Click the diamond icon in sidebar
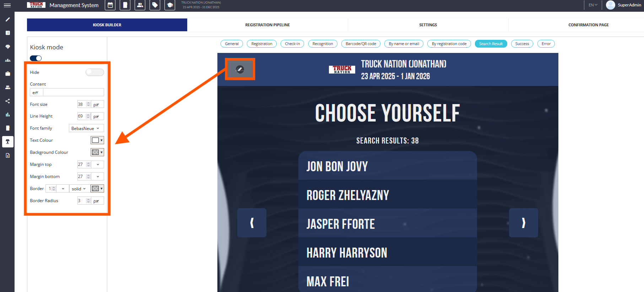 pos(7,47)
